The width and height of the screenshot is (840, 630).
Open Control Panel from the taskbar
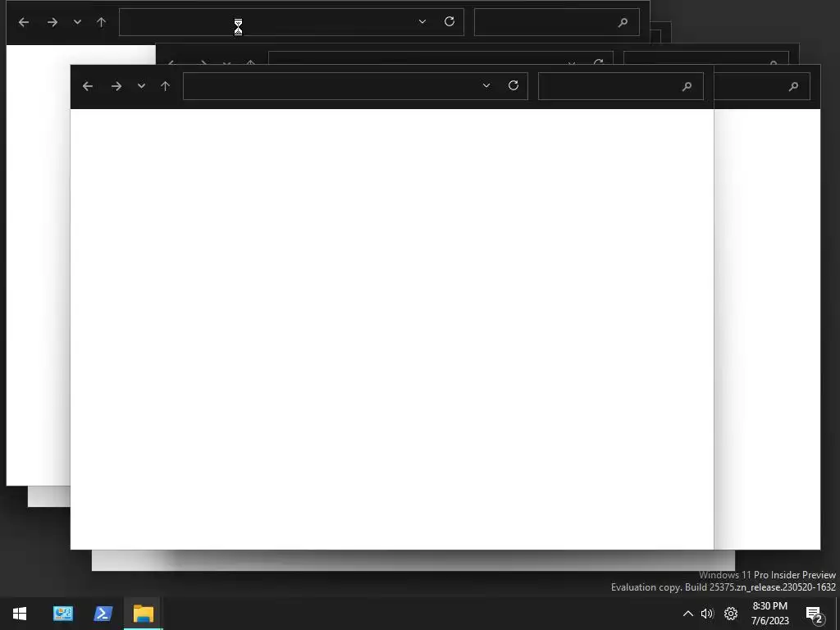point(62,614)
